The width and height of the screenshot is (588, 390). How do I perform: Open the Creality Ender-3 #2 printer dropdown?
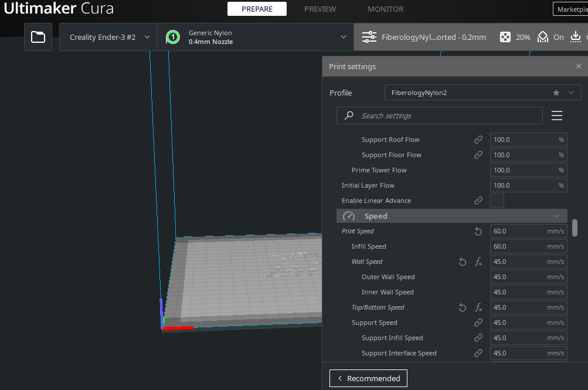pos(108,37)
